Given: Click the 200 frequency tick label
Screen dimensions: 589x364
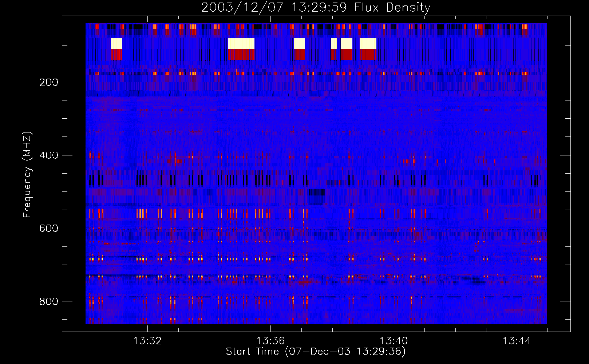Looking at the screenshot, I should pyautogui.click(x=49, y=82).
